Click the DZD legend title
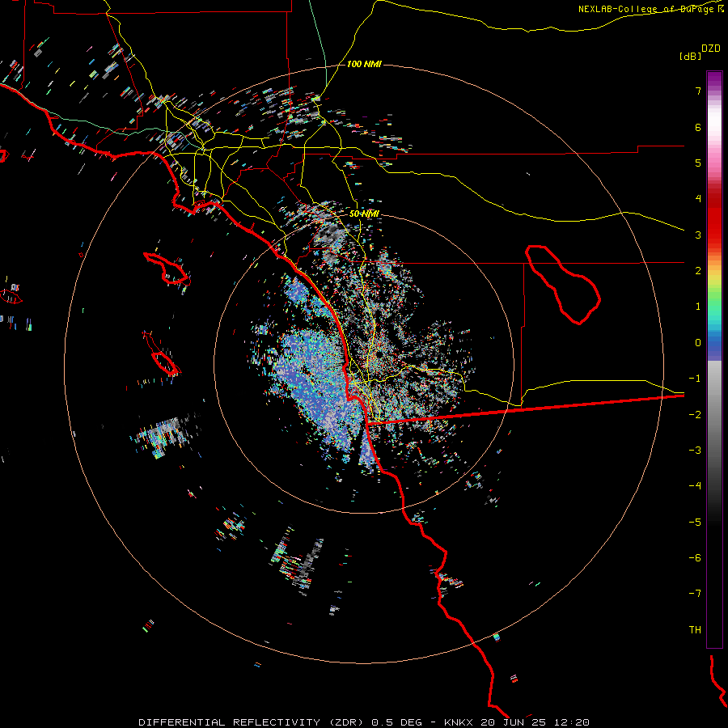This screenshot has height=728, width=728. pyautogui.click(x=711, y=48)
